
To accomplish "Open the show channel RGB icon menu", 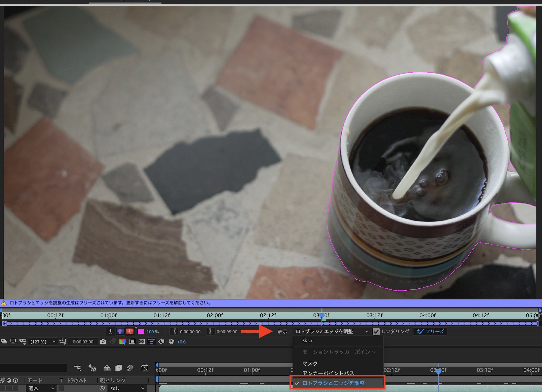I will (x=122, y=342).
